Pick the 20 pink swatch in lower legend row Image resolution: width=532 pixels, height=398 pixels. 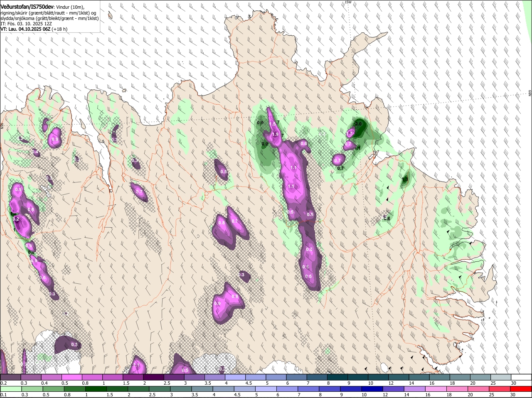click(478, 389)
